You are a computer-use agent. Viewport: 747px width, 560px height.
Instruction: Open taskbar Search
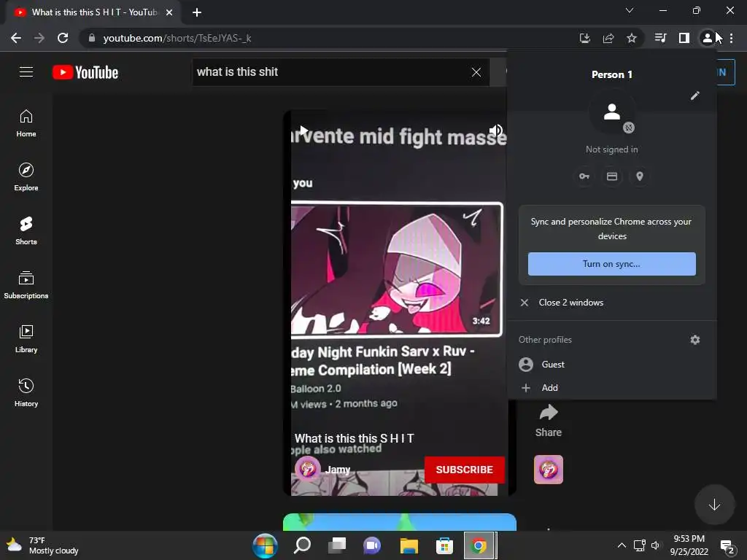tap(302, 545)
